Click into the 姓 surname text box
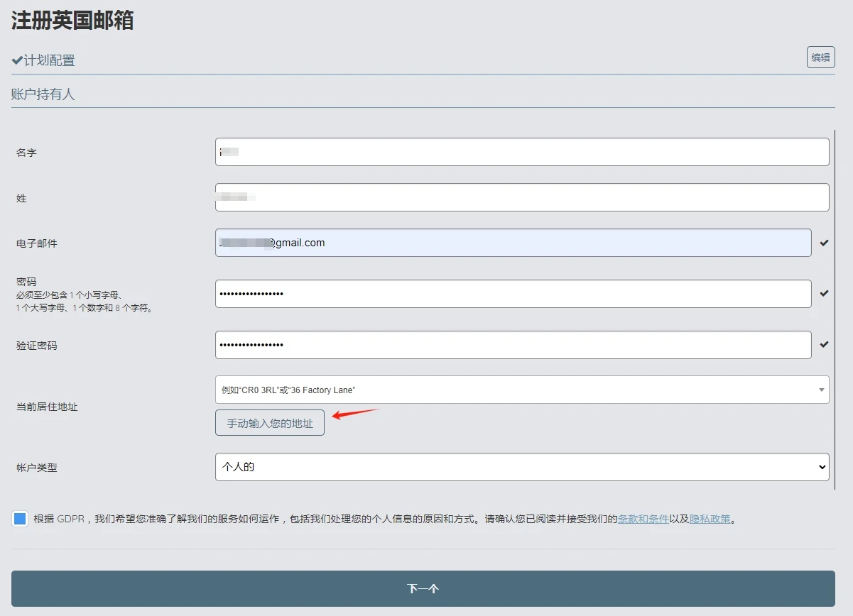The height and width of the screenshot is (616, 853). pos(522,197)
